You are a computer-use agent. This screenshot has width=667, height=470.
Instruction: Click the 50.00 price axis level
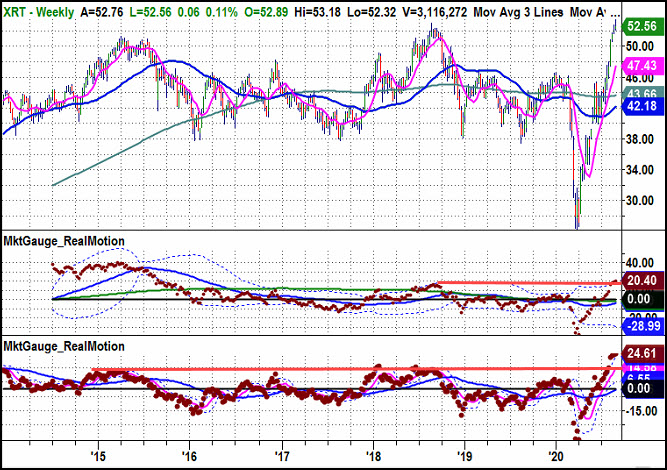click(639, 46)
